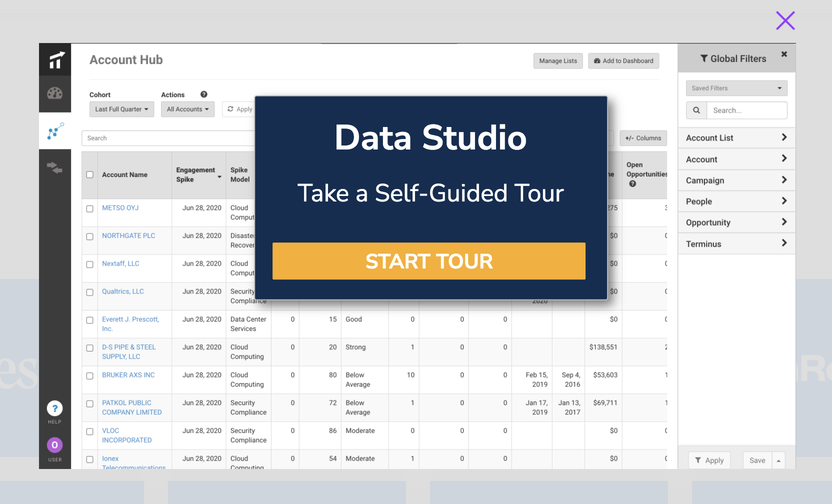This screenshot has width=832, height=504.
Task: Expand the Saved Filters dropdown
Action: point(736,88)
